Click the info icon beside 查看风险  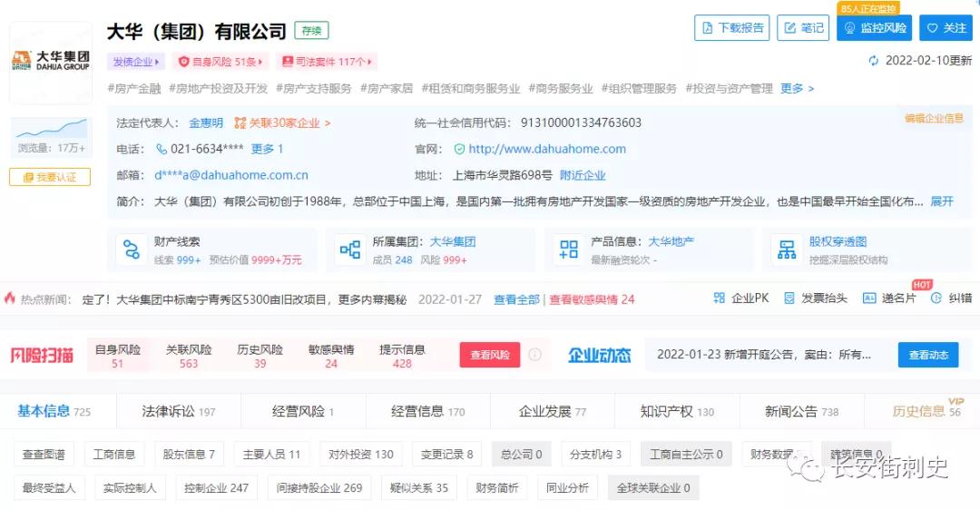(x=535, y=355)
